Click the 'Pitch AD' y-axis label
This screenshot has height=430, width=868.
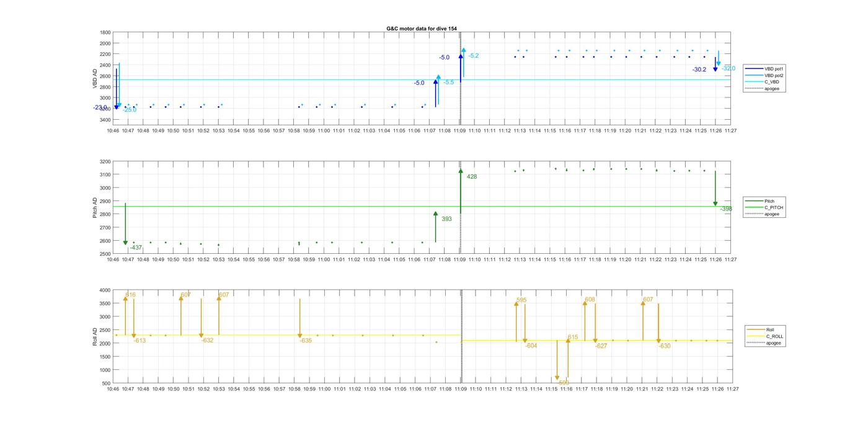click(95, 208)
